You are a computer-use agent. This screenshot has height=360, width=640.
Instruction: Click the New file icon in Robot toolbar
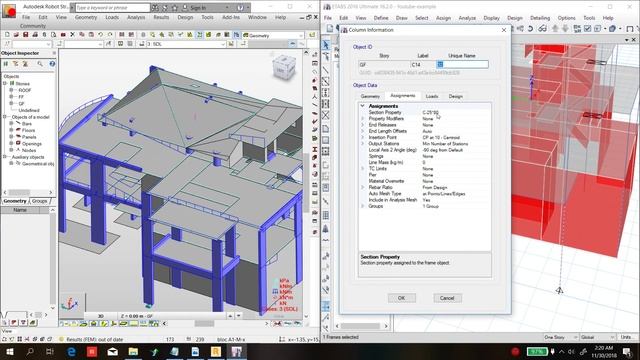(x=7, y=35)
